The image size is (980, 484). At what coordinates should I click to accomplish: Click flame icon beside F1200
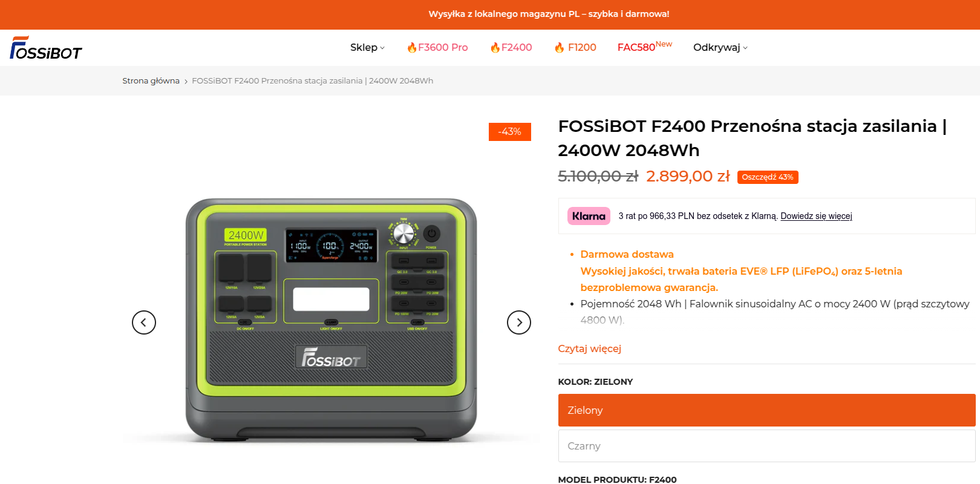(x=560, y=47)
